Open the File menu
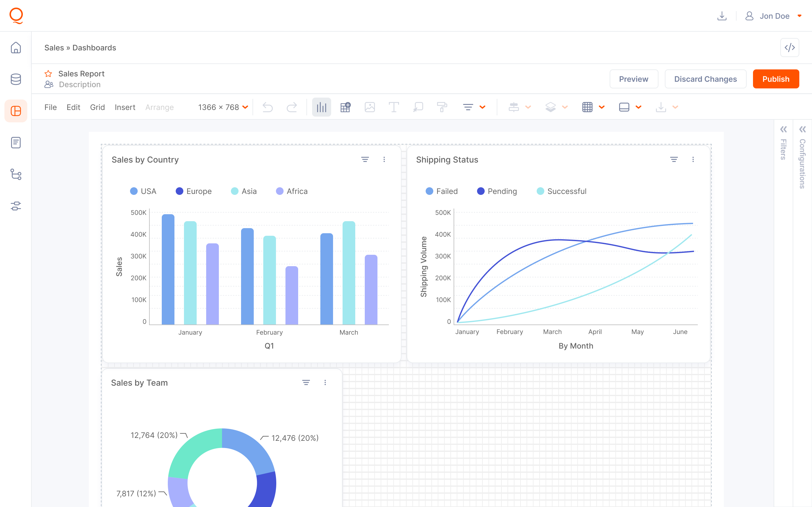The width and height of the screenshot is (812, 507). pyautogui.click(x=50, y=107)
